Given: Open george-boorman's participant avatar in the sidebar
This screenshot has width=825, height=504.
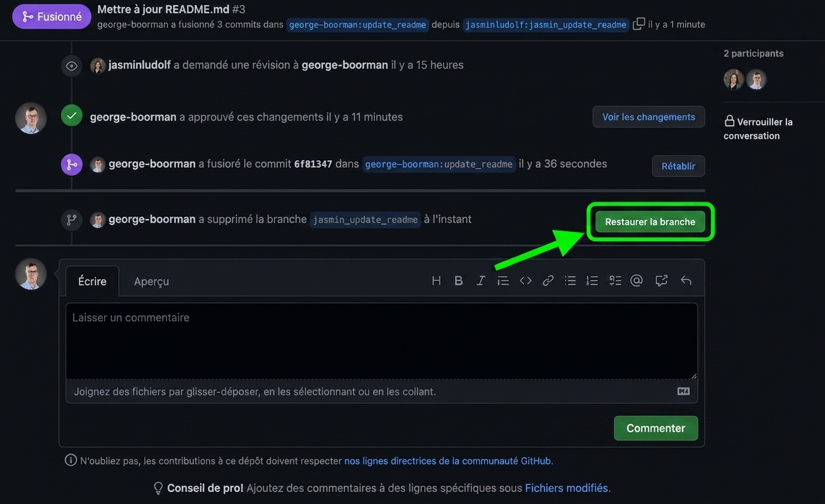Looking at the screenshot, I should pos(756,79).
